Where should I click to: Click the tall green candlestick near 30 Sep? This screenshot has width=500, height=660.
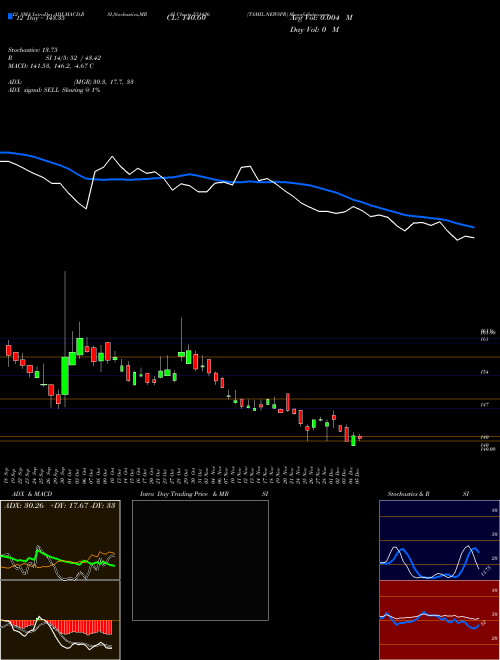click(x=65, y=376)
